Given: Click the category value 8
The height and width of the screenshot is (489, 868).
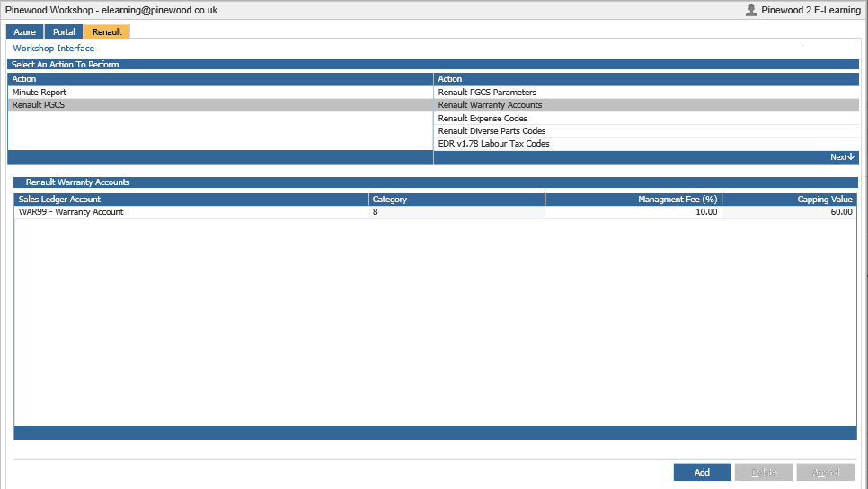Looking at the screenshot, I should pyautogui.click(x=376, y=212).
